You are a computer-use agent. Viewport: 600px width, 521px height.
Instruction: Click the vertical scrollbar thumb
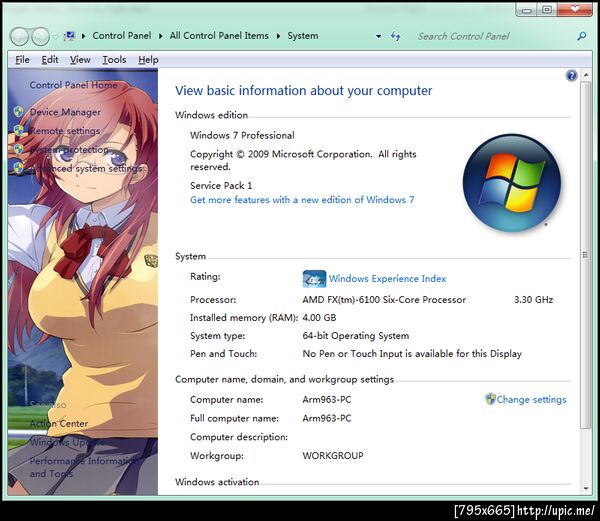point(586,255)
